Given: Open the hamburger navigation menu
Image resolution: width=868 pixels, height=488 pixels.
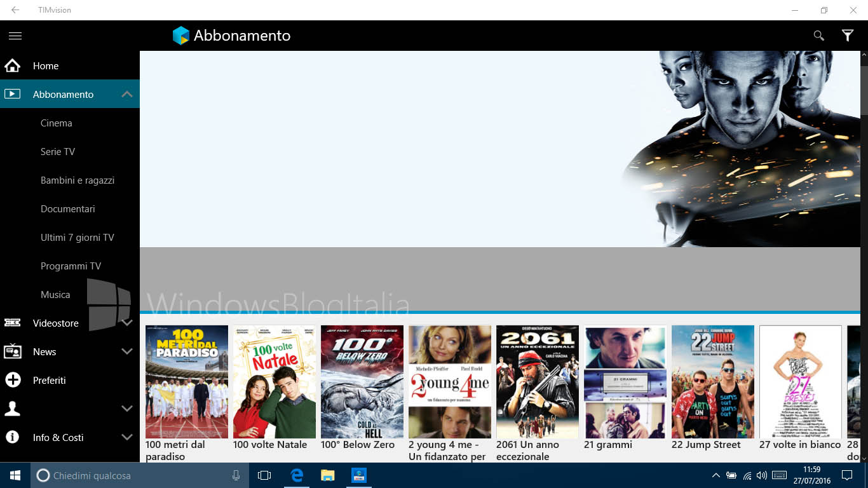Looking at the screenshot, I should click(15, 36).
